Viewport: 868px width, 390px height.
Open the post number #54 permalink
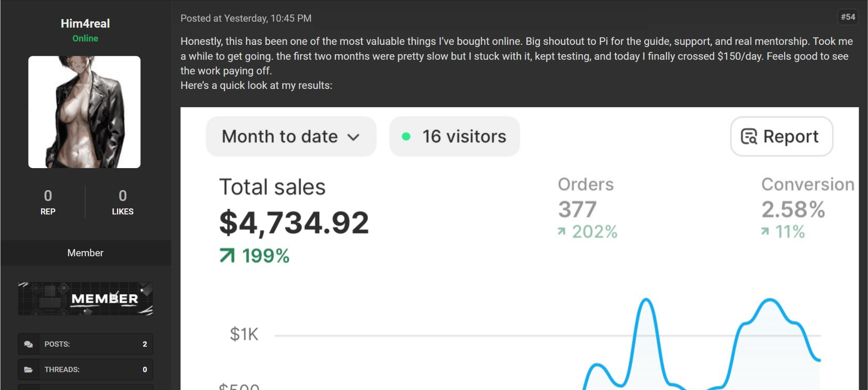tap(848, 17)
